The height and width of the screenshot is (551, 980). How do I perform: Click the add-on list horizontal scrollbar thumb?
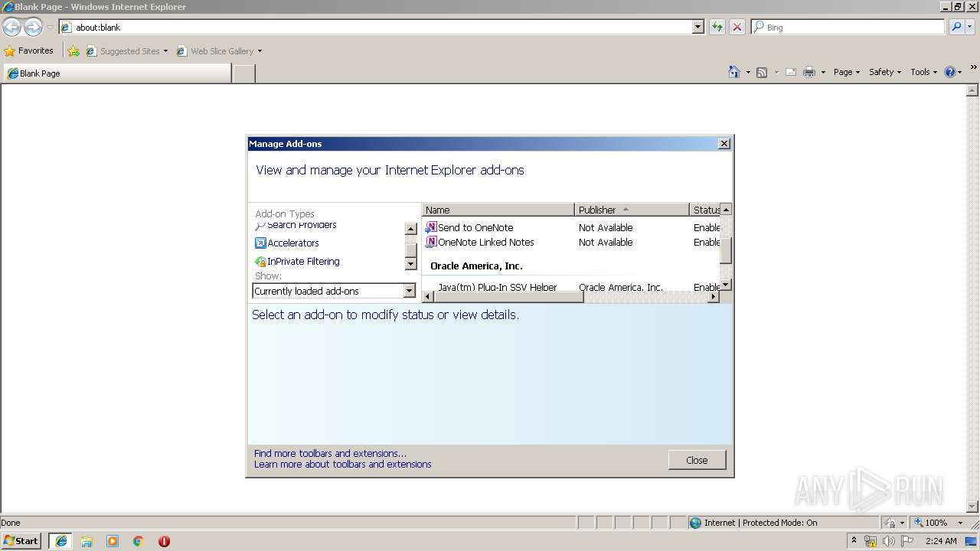pyautogui.click(x=508, y=297)
